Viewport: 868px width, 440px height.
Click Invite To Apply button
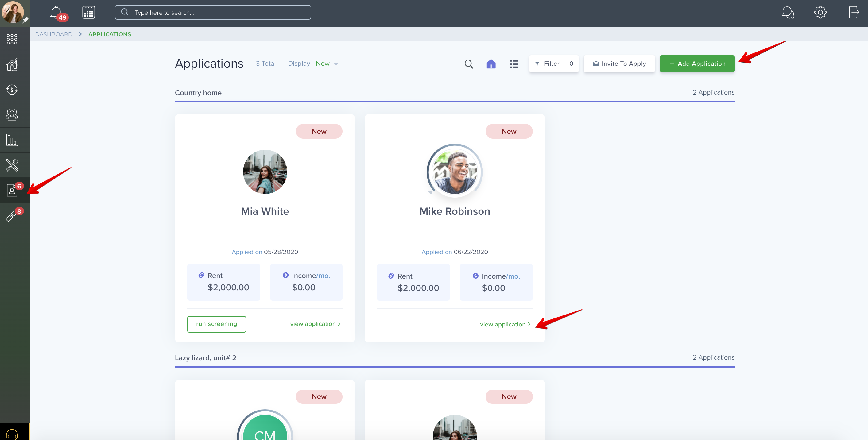pos(619,64)
